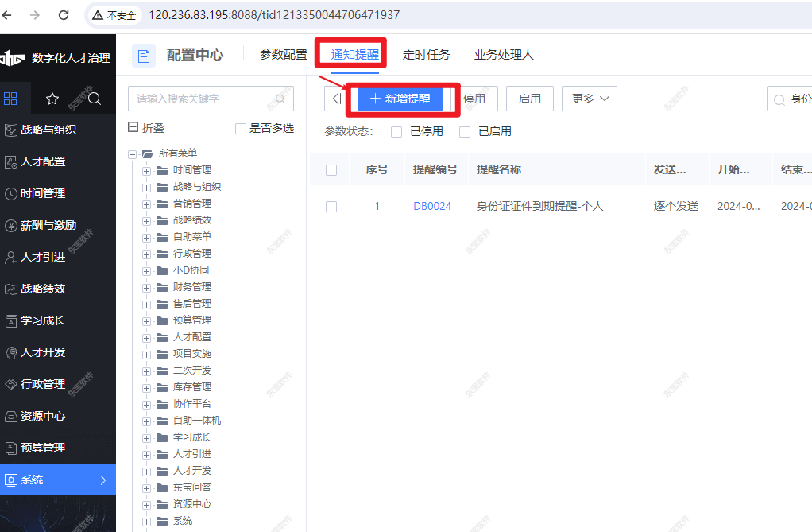Click the 请输入搜索关键字 search field
This screenshot has width=812, height=532.
tap(199, 98)
